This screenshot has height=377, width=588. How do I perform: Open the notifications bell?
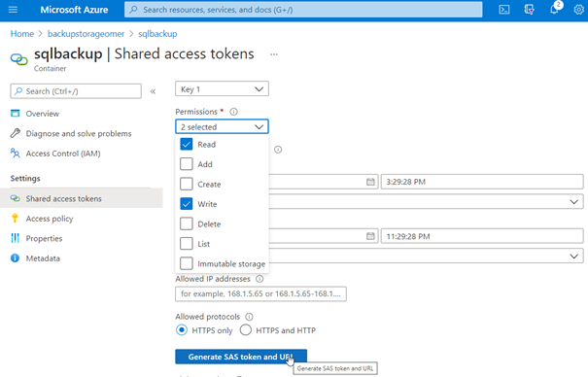(554, 10)
